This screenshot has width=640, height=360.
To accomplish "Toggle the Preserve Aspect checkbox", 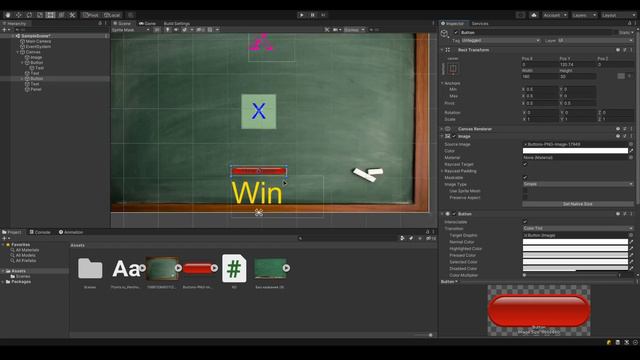I will tap(525, 198).
